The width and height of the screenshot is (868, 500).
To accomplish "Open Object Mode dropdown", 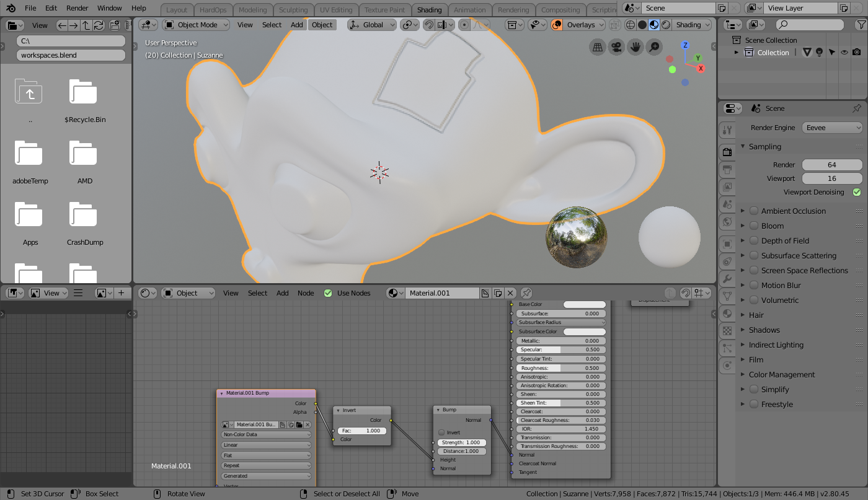I will 196,25.
